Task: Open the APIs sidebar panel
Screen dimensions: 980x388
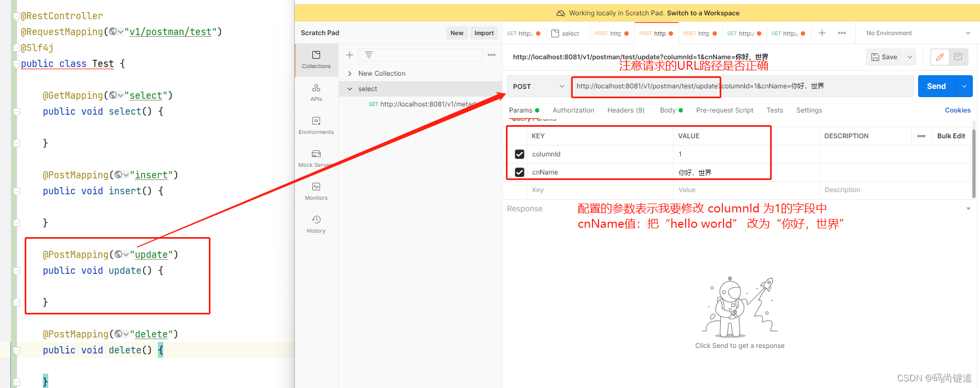Action: coord(316,93)
